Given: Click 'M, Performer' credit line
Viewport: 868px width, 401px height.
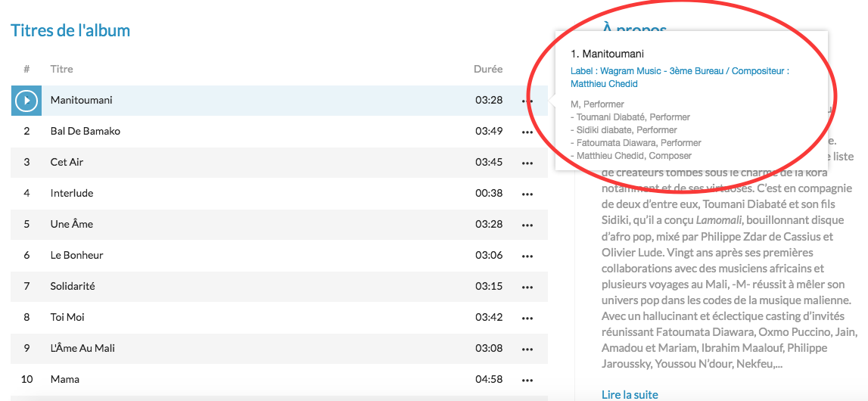Looking at the screenshot, I should pyautogui.click(x=597, y=104).
